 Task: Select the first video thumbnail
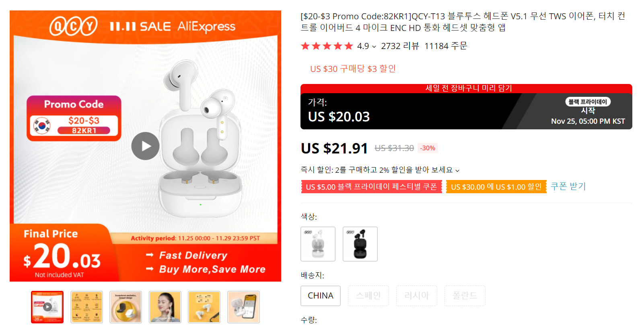(x=47, y=307)
